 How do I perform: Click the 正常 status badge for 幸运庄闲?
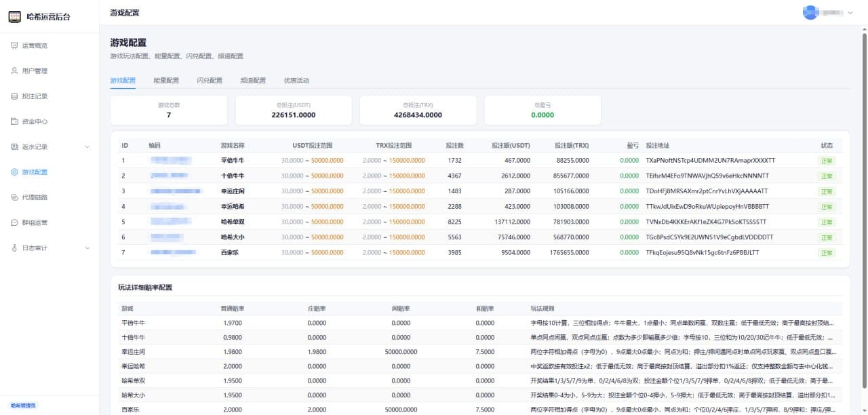point(827,191)
